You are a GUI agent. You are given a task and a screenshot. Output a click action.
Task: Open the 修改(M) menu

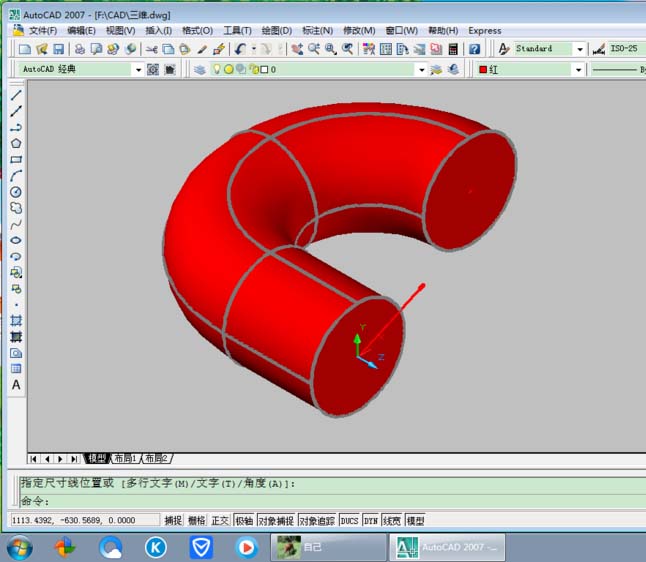(359, 31)
